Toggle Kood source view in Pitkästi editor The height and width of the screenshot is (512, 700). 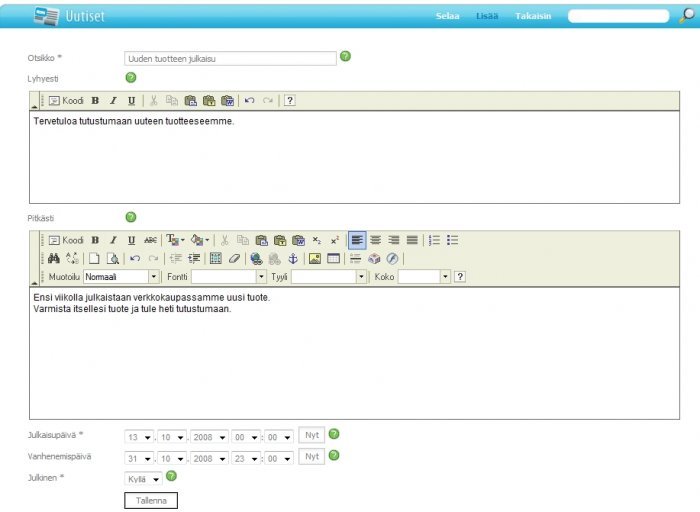click(66, 240)
